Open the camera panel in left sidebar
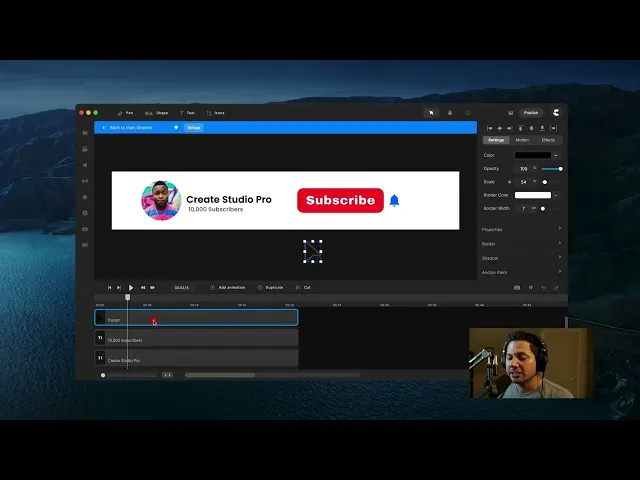Image resolution: width=640 pixels, height=480 pixels. coord(85,229)
